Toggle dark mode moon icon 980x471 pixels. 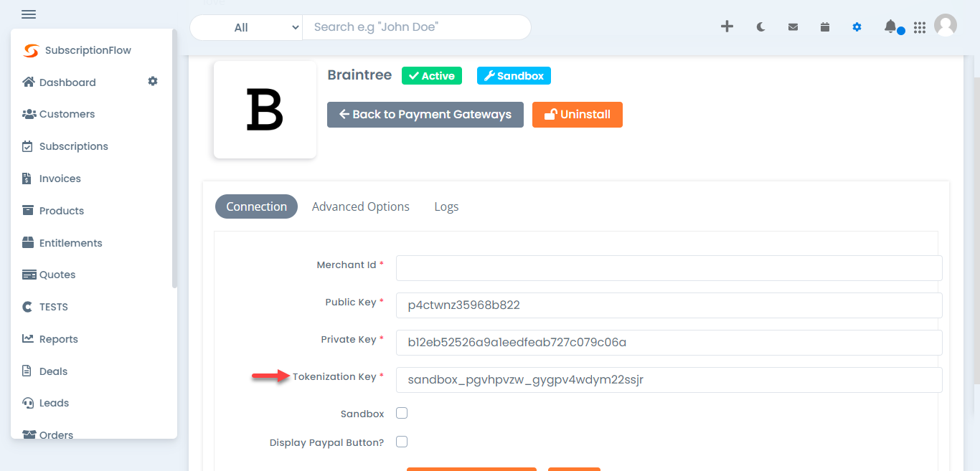[x=761, y=27]
